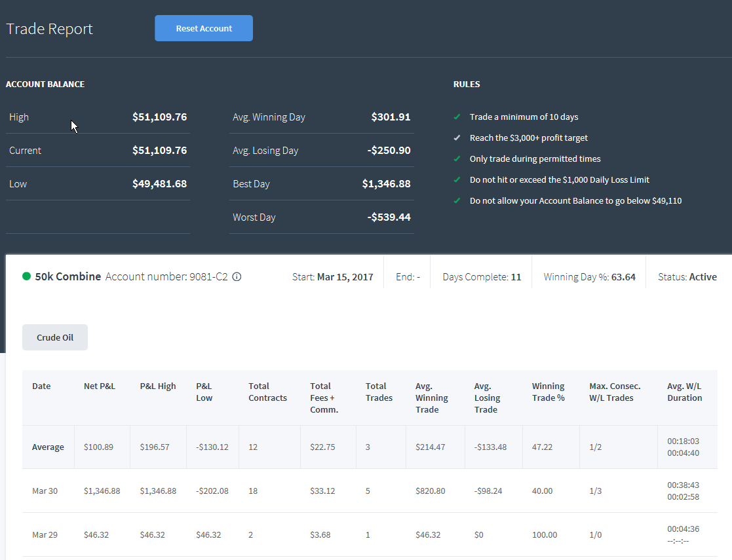The image size is (732, 560).
Task: Click the green status dot for 50k Combine
Action: click(x=27, y=276)
